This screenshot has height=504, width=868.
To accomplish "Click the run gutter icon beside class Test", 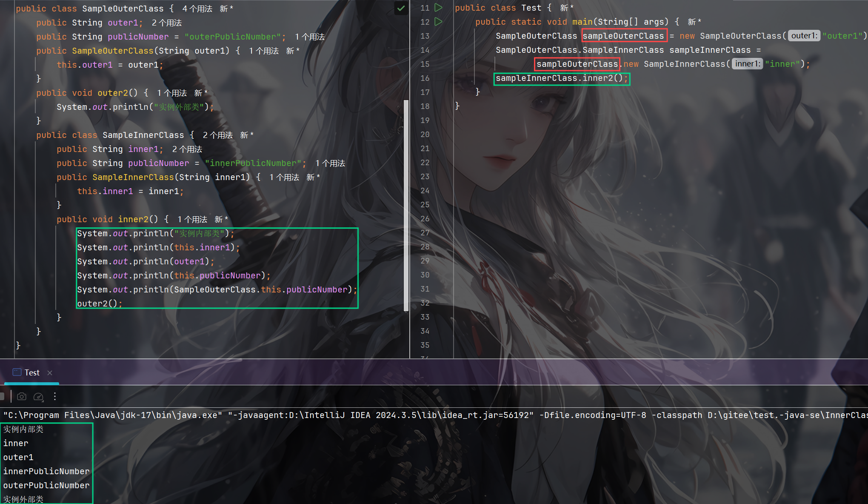I will click(438, 8).
